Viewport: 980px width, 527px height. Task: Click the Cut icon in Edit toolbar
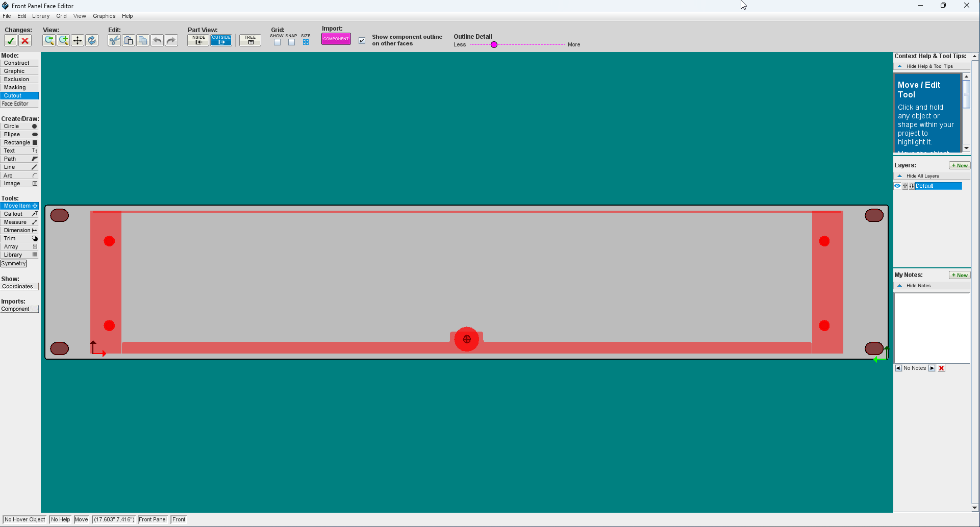[114, 40]
